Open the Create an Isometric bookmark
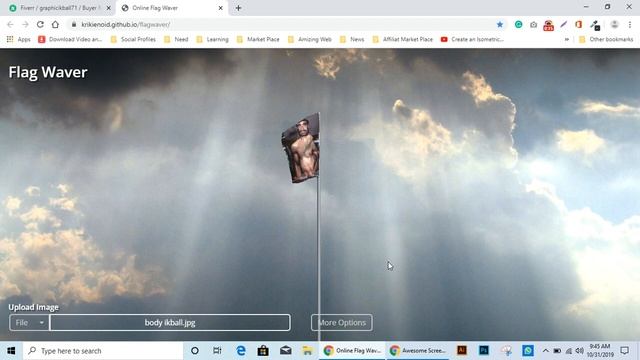Viewport: 640px width, 360px height. tap(472, 39)
